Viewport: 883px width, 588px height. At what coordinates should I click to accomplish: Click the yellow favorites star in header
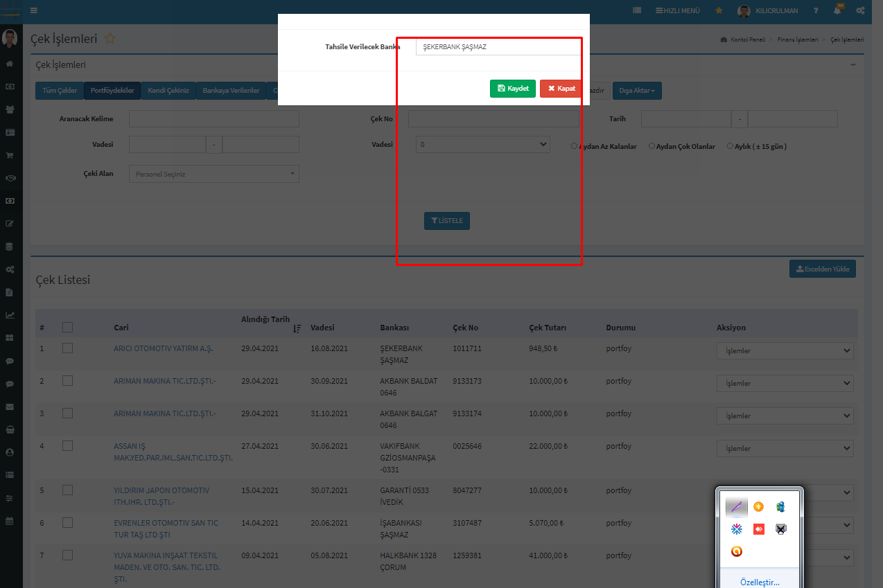[x=719, y=11]
